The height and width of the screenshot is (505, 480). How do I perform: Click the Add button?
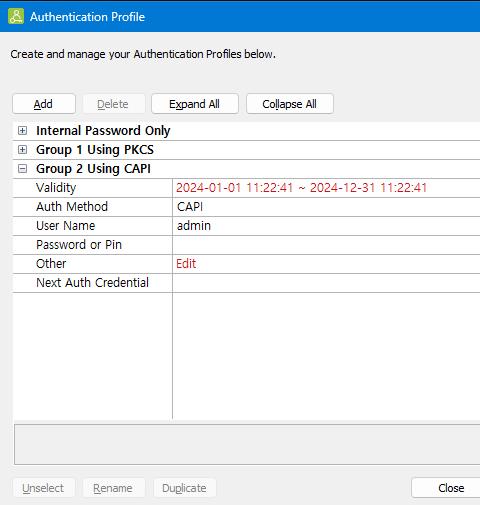(x=44, y=104)
